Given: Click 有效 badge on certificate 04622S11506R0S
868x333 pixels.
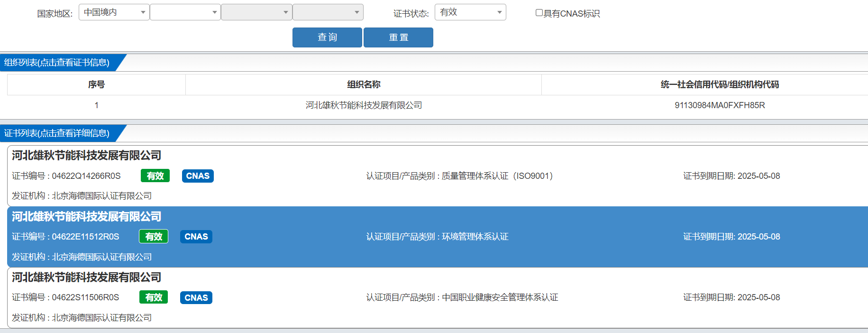Looking at the screenshot, I should click(154, 297).
